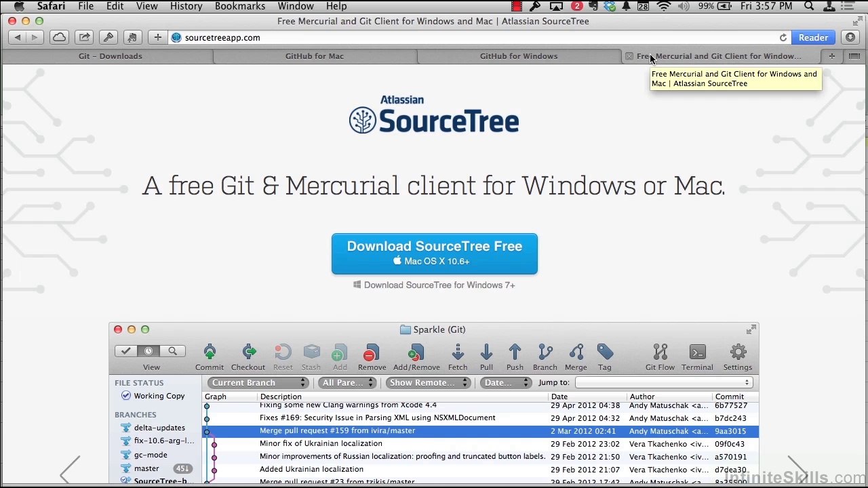Reload the page with the refresh arrow
This screenshot has height=488, width=868.
point(783,38)
